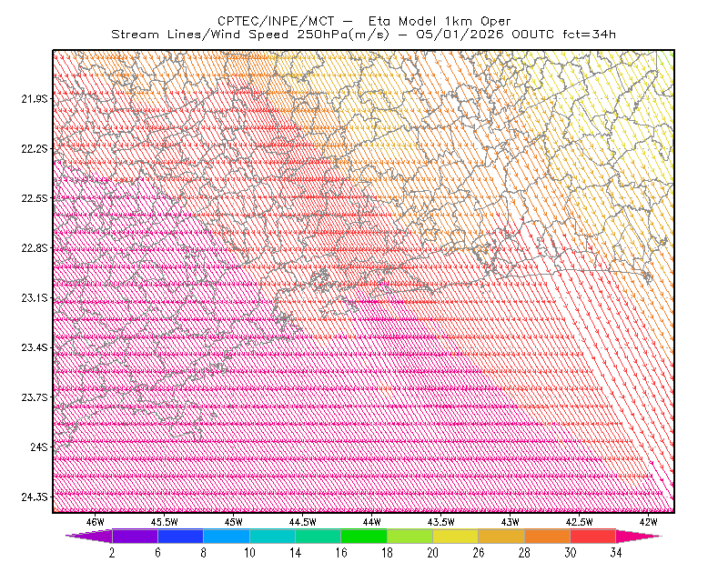Click the violet arrow tip left of 2
This screenshot has width=728, height=562.
tap(89, 536)
